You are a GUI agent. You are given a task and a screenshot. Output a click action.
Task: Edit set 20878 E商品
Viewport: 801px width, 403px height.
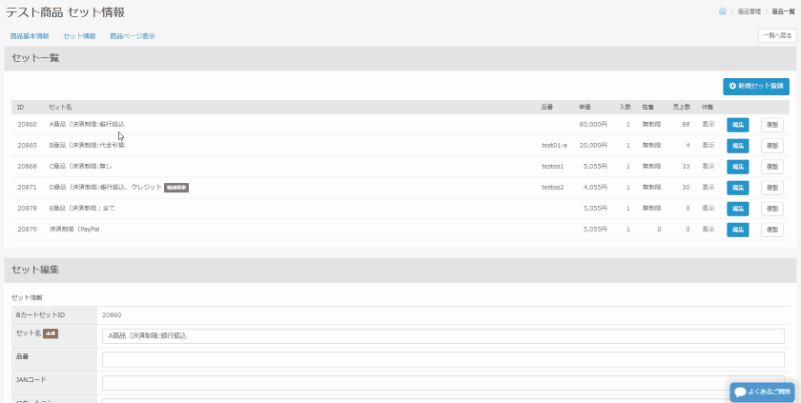(x=738, y=208)
